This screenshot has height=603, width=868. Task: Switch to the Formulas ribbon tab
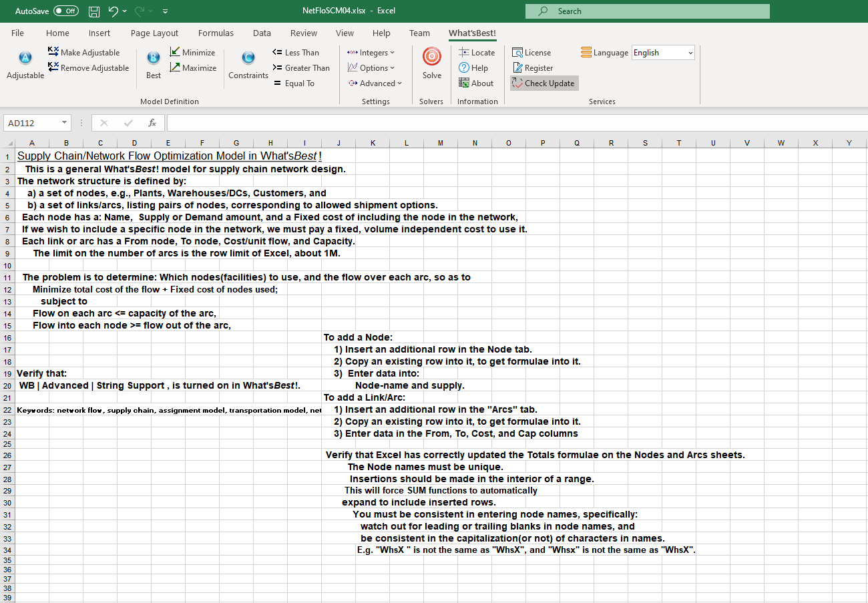pos(216,33)
